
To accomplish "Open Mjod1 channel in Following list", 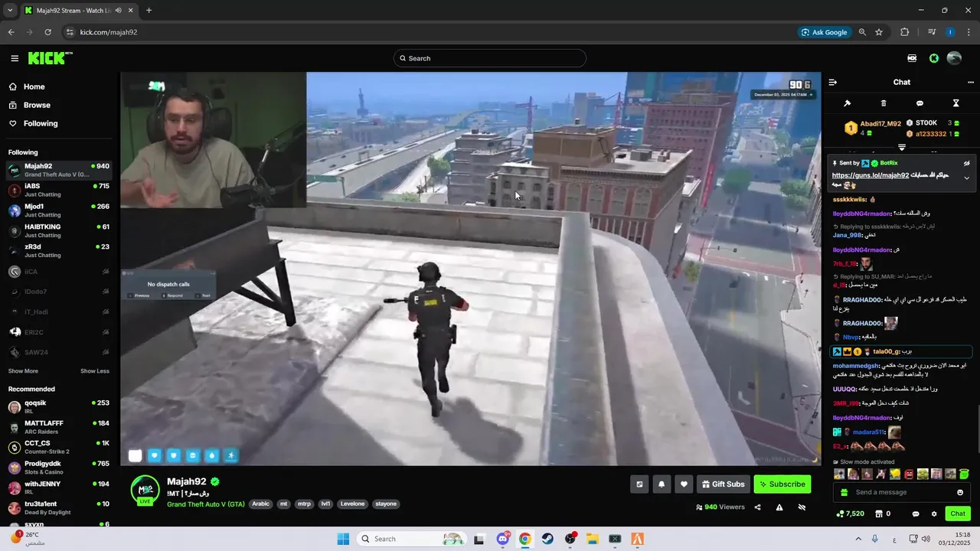I will [60, 210].
